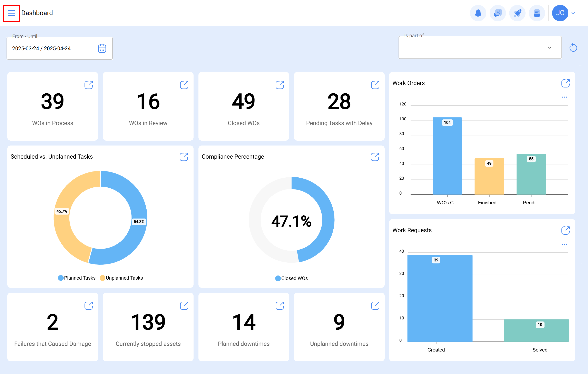
Task: Open the Pending Tasks with Delay details
Action: pos(375,85)
